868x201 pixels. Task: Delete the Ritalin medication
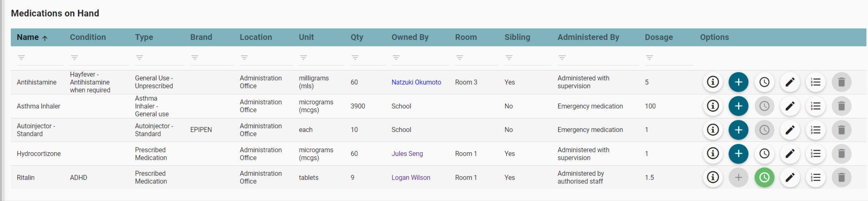841,177
